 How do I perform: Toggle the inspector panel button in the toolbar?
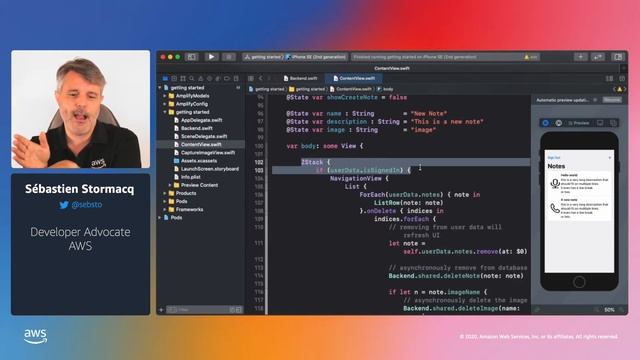point(618,57)
